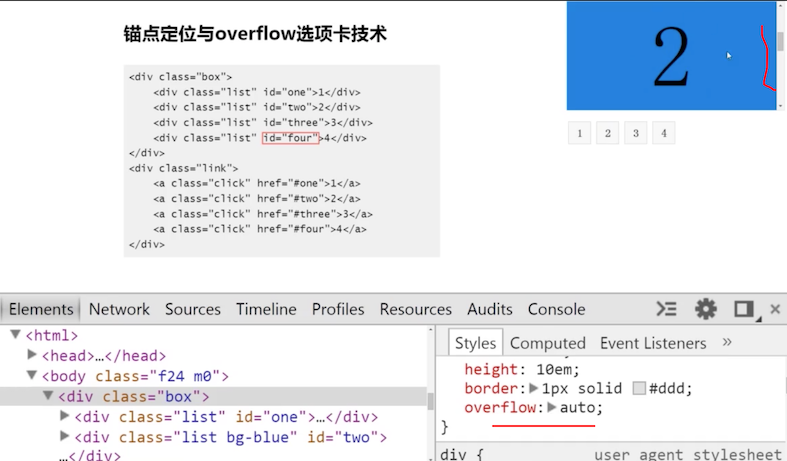Click page link 4 under blue box
The image size is (787, 461).
[664, 133]
